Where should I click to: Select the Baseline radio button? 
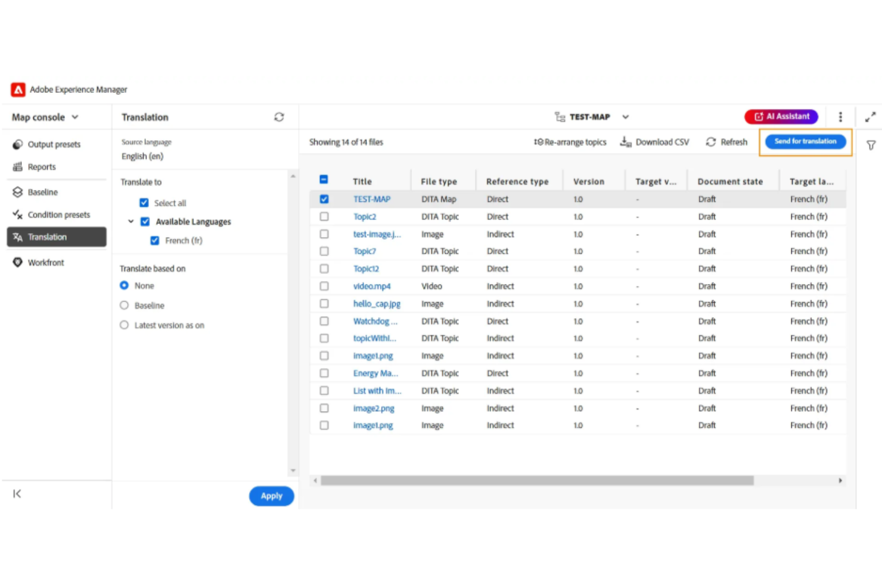[124, 305]
